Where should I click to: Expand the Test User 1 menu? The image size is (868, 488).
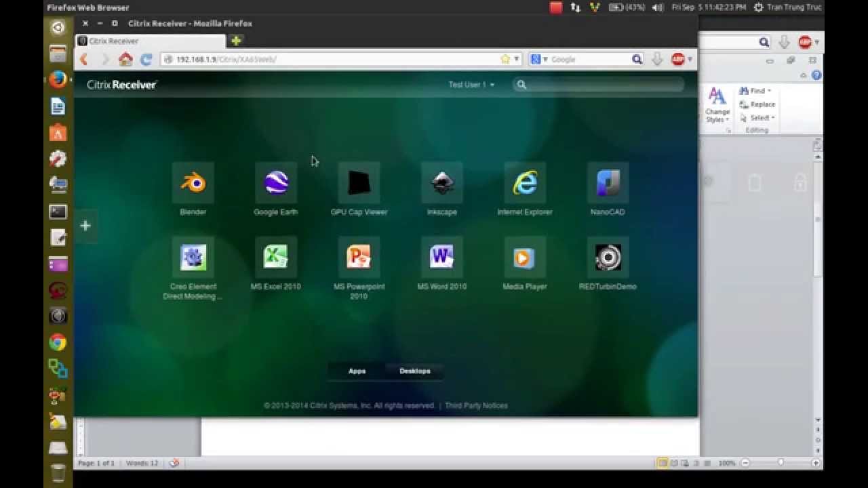pyautogui.click(x=471, y=85)
